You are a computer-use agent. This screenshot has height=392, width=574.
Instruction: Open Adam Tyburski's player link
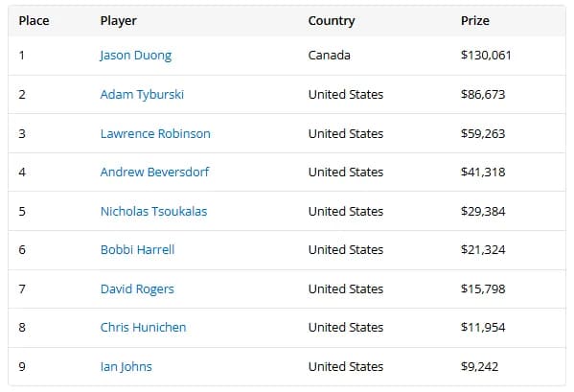point(142,95)
